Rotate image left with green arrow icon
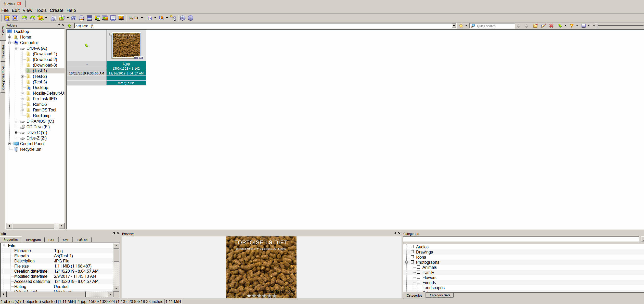The width and height of the screenshot is (644, 304). pos(24,18)
